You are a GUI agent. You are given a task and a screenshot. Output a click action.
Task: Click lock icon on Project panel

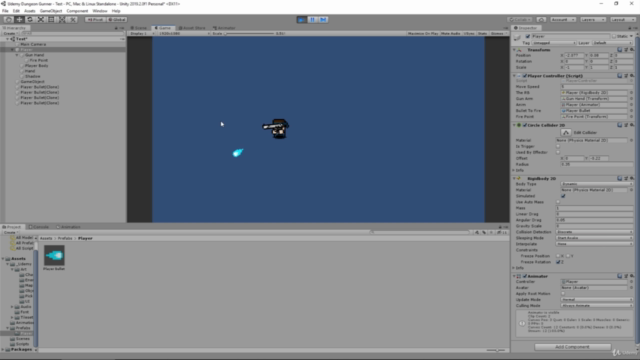500,227
